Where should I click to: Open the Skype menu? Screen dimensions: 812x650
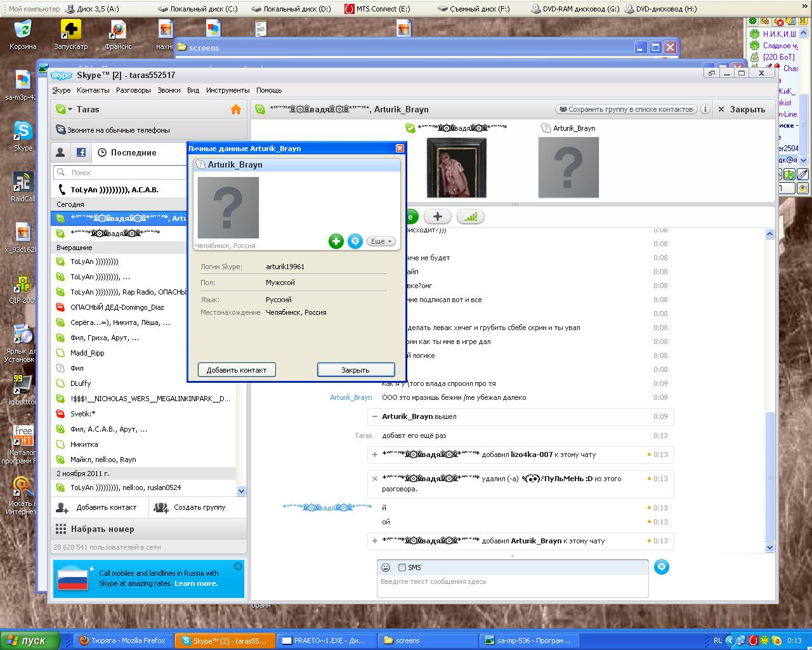tap(62, 90)
